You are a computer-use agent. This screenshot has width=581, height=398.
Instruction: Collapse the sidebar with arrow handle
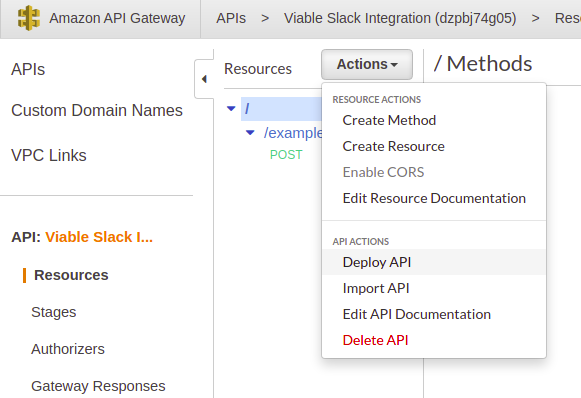[x=204, y=79]
